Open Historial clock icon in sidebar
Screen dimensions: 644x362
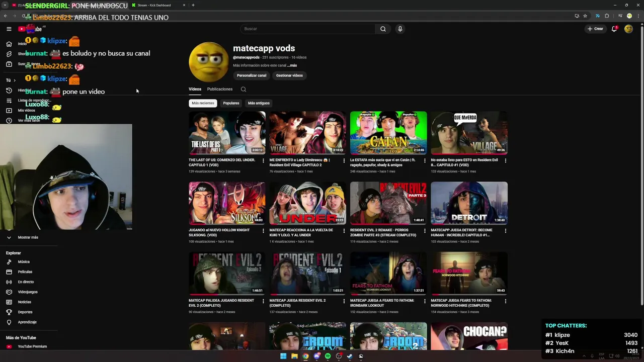point(9,90)
